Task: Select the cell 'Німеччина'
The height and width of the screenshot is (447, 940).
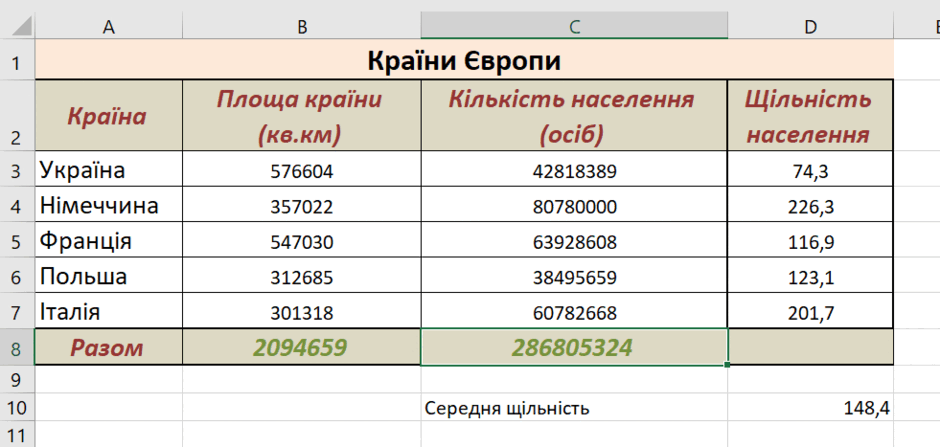Action: [x=109, y=206]
